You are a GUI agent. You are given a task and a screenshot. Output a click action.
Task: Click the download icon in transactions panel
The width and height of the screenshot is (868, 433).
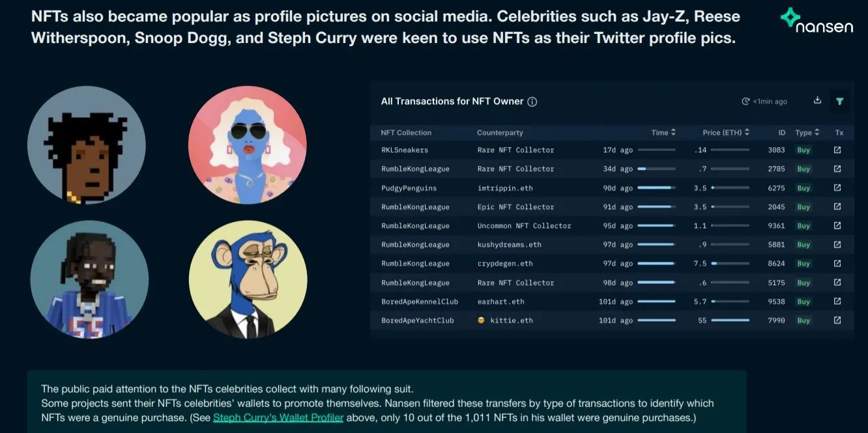[x=817, y=100]
